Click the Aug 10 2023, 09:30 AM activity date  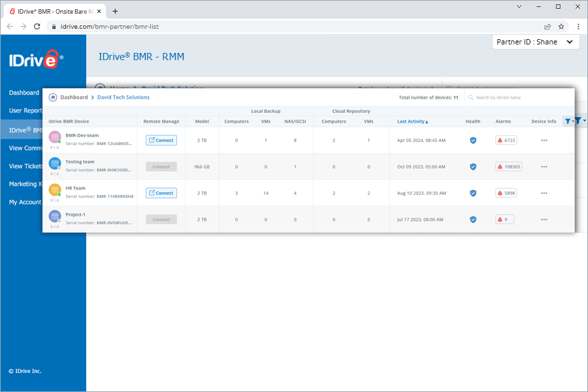pos(421,193)
